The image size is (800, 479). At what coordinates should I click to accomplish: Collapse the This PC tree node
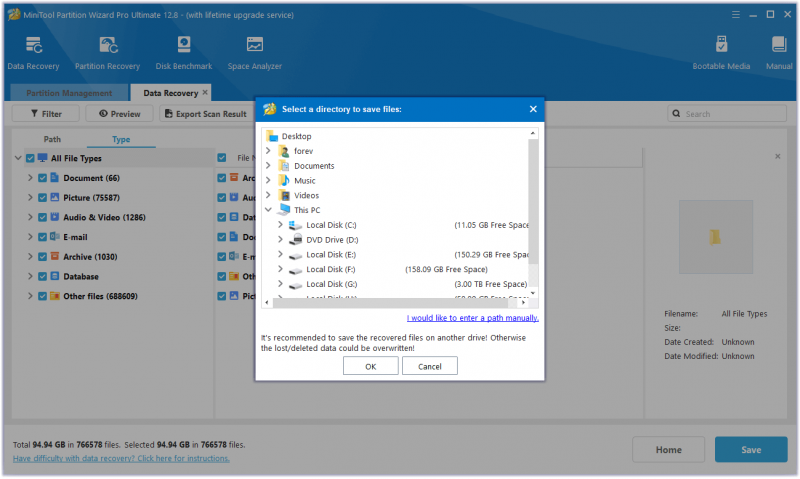(x=268, y=210)
